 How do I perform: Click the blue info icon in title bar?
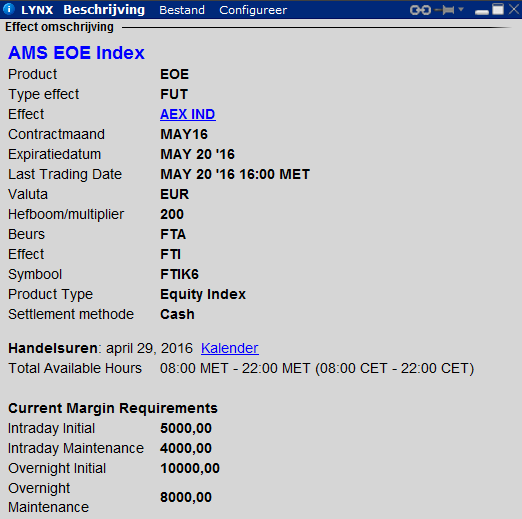(x=9, y=9)
